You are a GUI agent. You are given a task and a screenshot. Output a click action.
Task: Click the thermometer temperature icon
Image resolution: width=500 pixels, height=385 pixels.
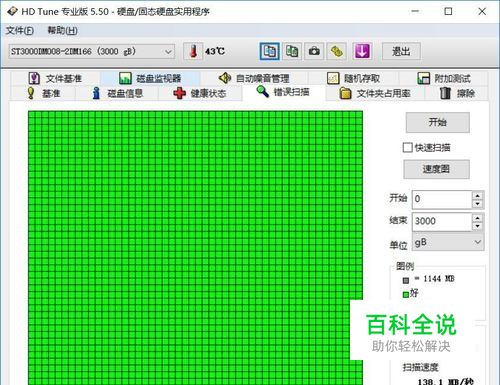193,51
